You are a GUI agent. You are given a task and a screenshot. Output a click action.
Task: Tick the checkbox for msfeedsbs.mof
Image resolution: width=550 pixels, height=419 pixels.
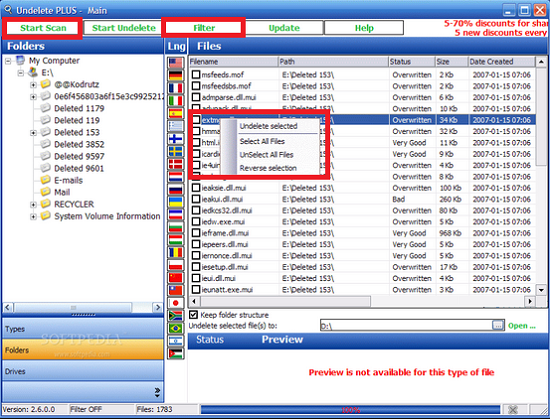click(x=196, y=86)
